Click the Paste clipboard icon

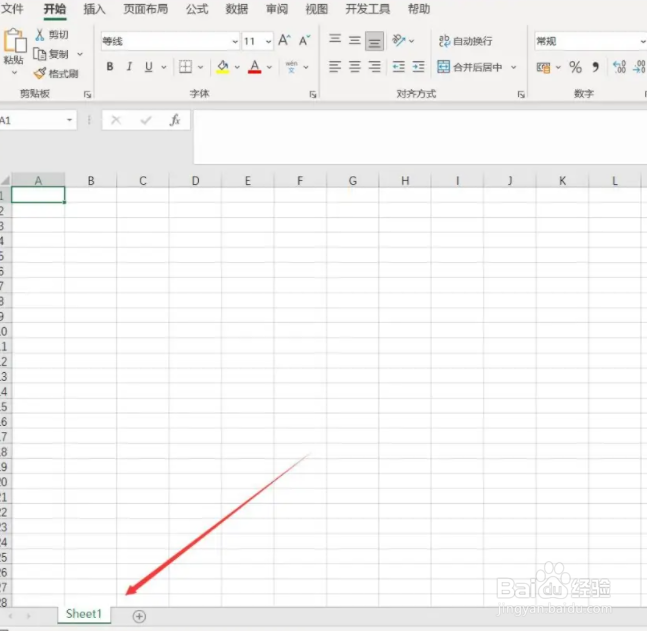coord(15,41)
